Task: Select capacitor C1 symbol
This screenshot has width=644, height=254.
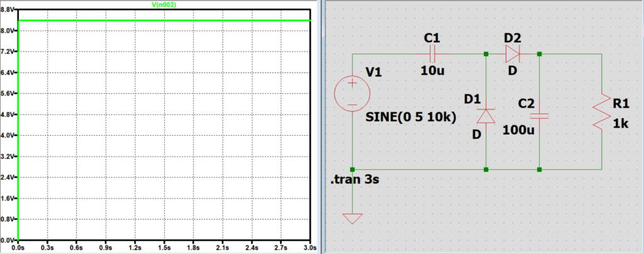Action: click(433, 54)
